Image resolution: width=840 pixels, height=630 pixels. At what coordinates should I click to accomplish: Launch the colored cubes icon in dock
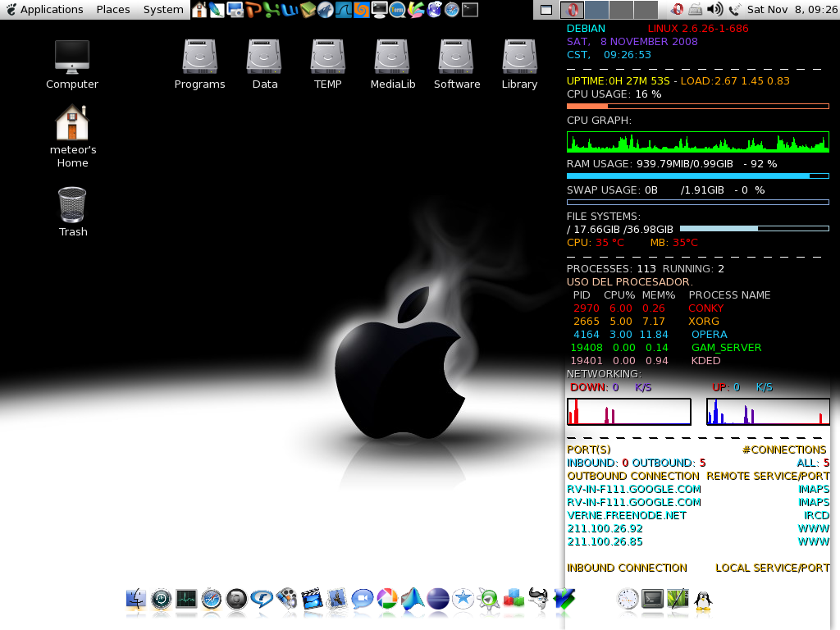pos(514,599)
